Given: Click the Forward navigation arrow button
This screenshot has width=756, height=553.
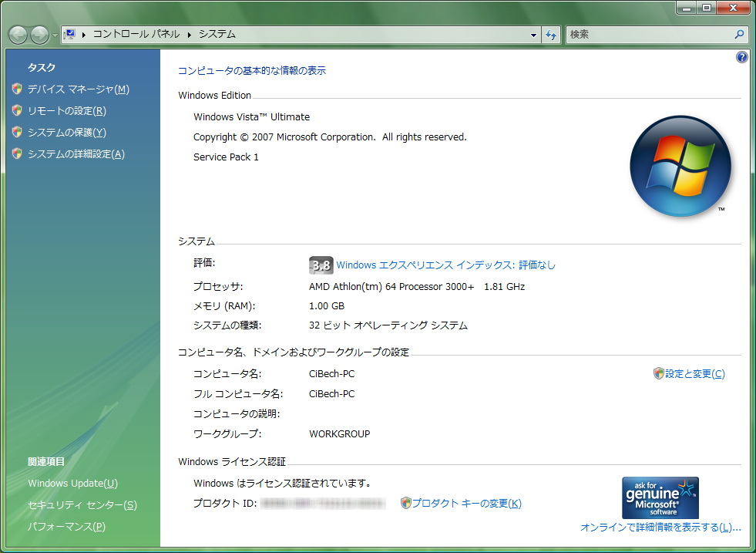Looking at the screenshot, I should click(39, 35).
